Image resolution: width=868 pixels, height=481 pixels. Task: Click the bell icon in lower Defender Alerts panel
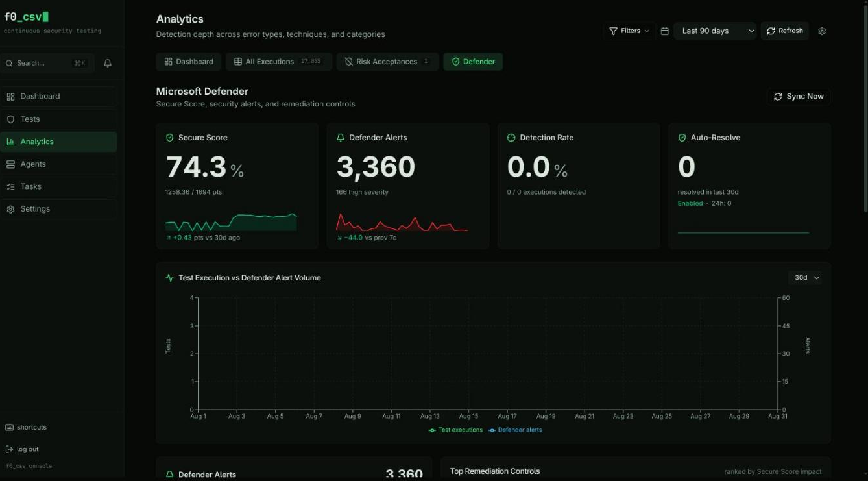coord(170,475)
